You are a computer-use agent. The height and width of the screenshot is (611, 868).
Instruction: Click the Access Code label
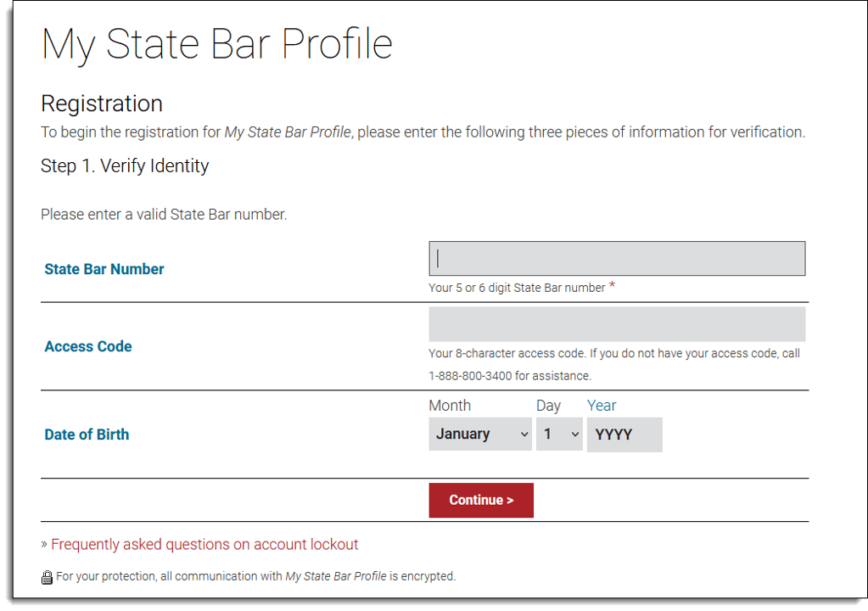pos(87,346)
